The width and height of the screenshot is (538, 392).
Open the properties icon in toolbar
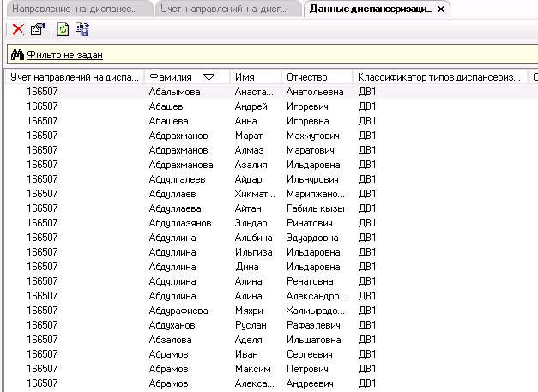pos(38,29)
